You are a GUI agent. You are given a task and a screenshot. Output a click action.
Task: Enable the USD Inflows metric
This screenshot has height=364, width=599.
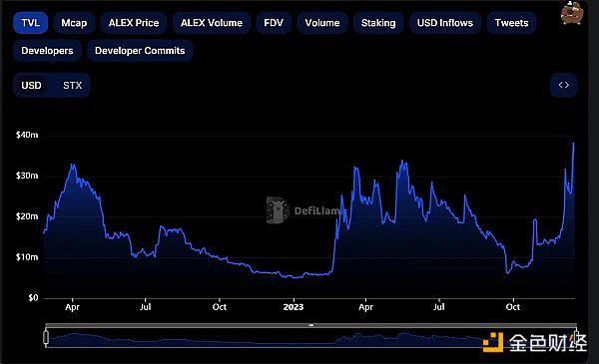click(445, 23)
